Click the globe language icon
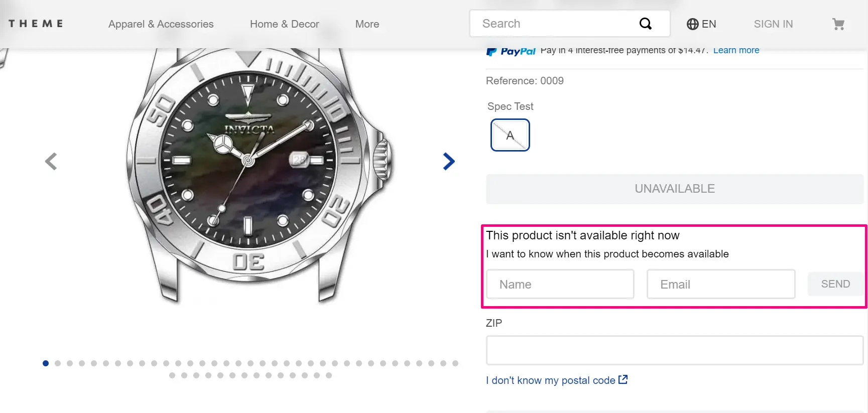This screenshot has width=868, height=413. 692,24
